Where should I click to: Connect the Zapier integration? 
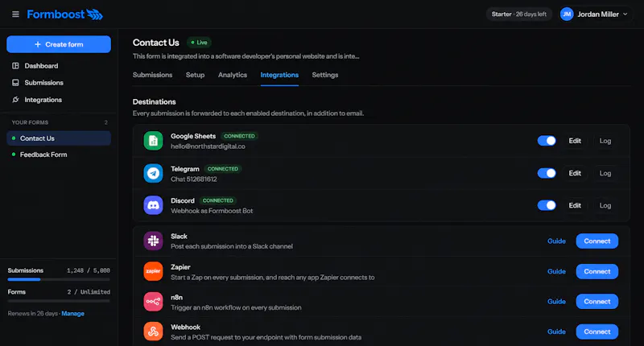(597, 271)
